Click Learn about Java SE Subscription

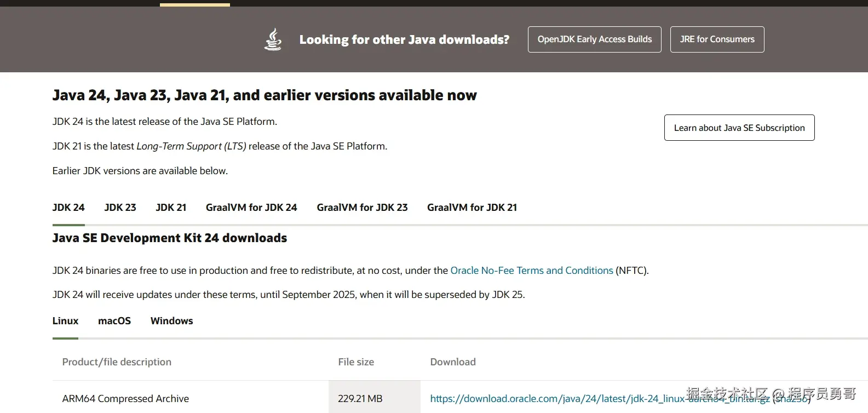[x=739, y=128]
